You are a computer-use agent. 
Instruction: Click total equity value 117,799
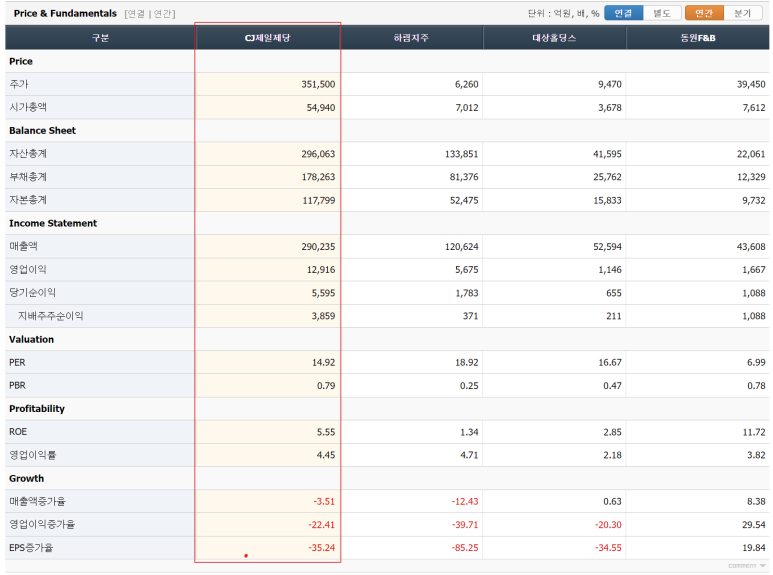[318, 200]
